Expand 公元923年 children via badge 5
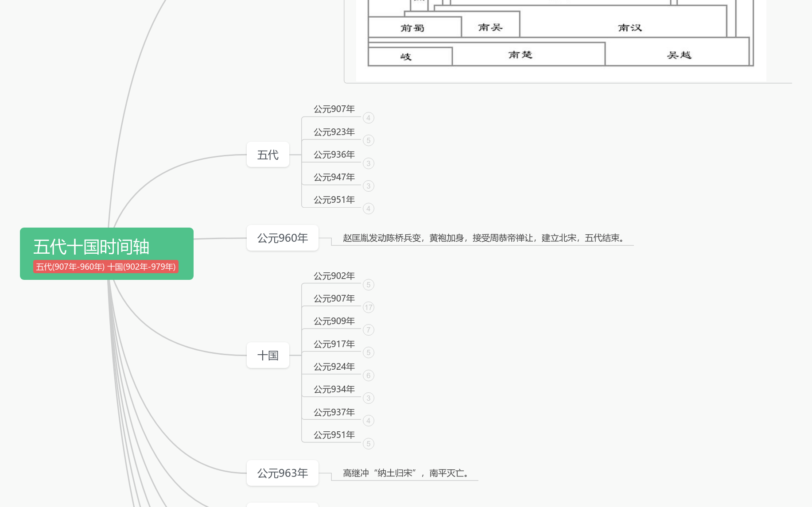This screenshot has height=507, width=812. (368, 140)
